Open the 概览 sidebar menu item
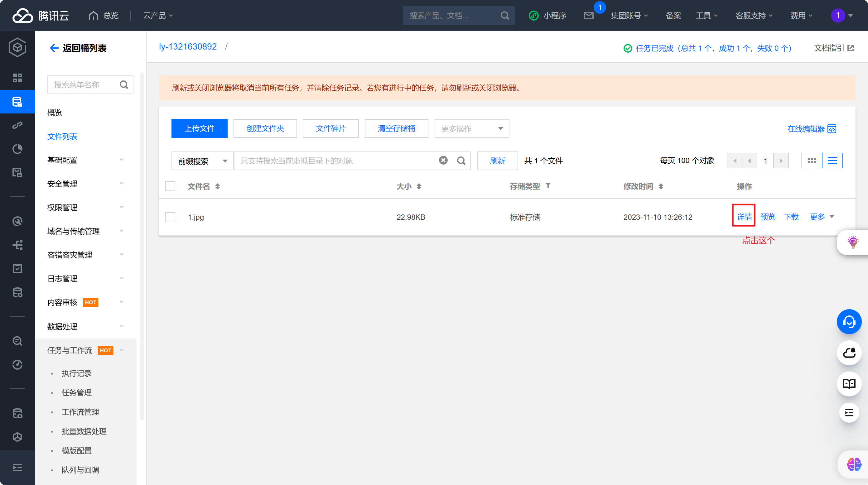This screenshot has height=485, width=868. pyautogui.click(x=55, y=113)
